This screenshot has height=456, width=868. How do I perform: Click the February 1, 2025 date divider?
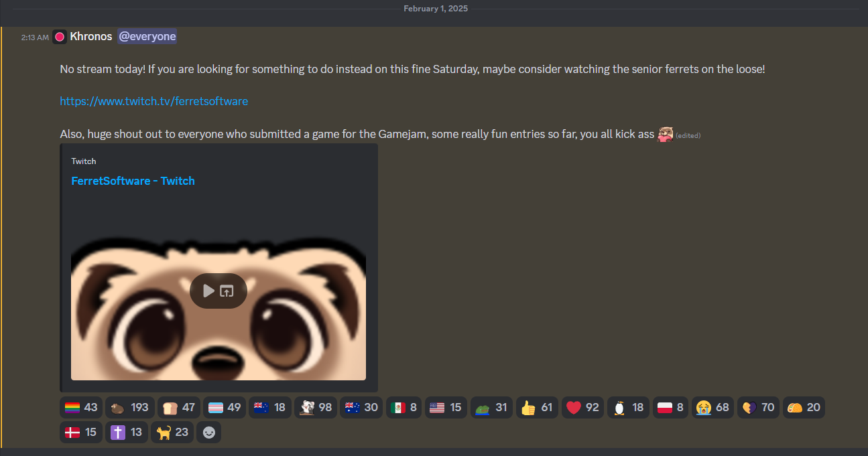[436, 9]
